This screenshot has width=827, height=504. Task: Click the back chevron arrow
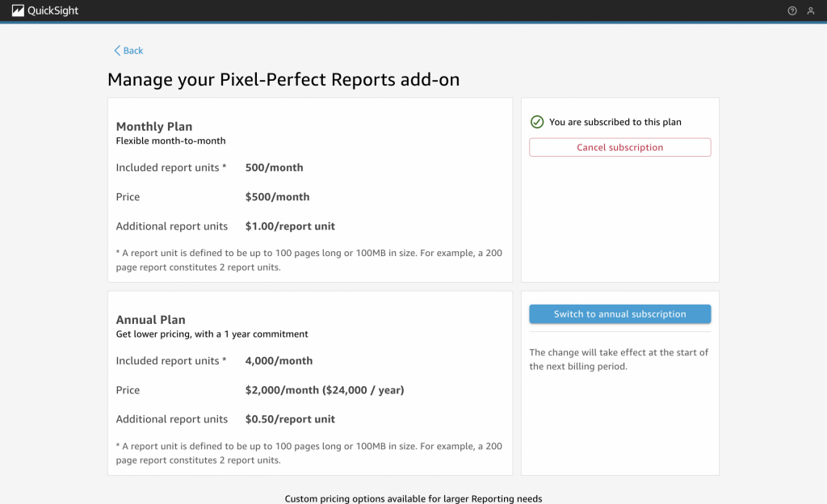pyautogui.click(x=117, y=51)
